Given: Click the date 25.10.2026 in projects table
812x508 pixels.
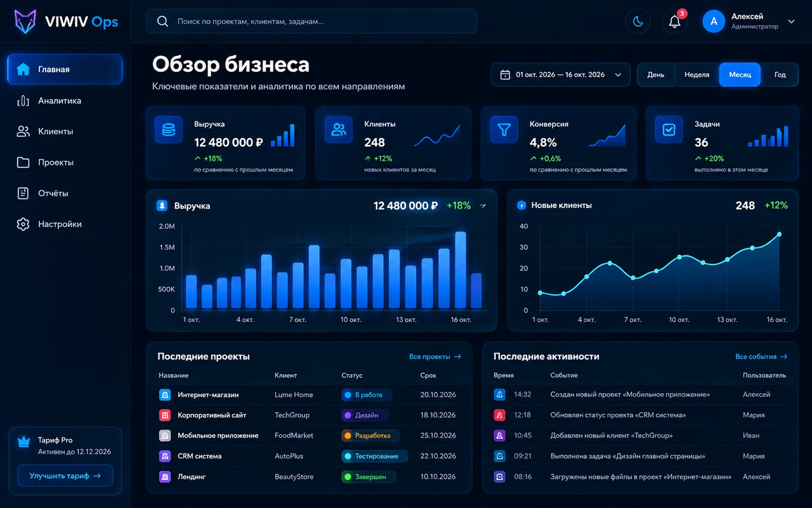Looking at the screenshot, I should 438,435.
